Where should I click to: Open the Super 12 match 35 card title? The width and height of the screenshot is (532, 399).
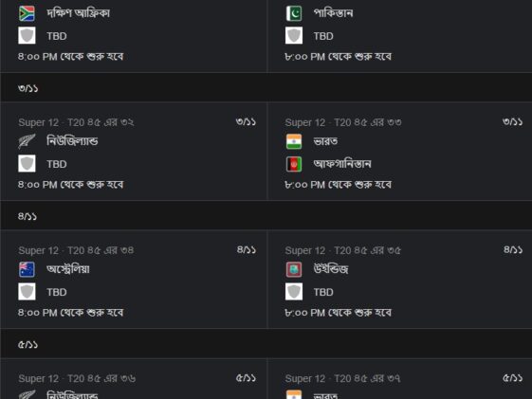[x=343, y=250]
